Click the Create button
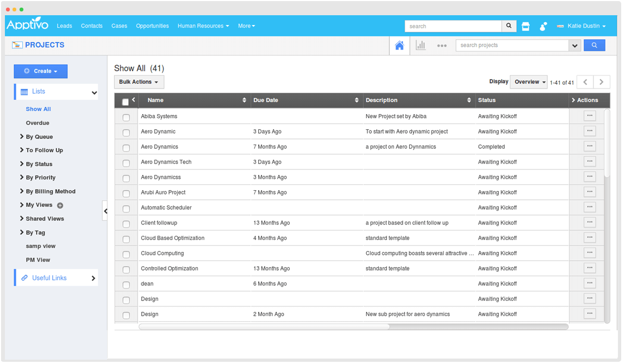The height and width of the screenshot is (364, 625). [41, 71]
